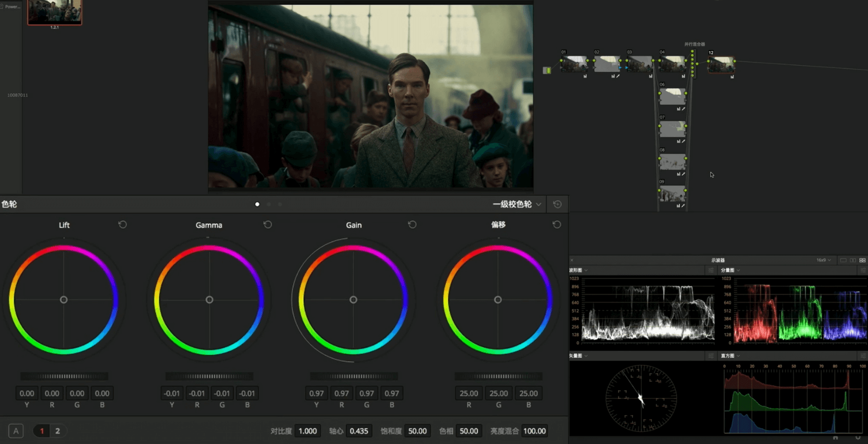Select the offset B value 25.00 field
This screenshot has width=868, height=444.
coord(529,393)
